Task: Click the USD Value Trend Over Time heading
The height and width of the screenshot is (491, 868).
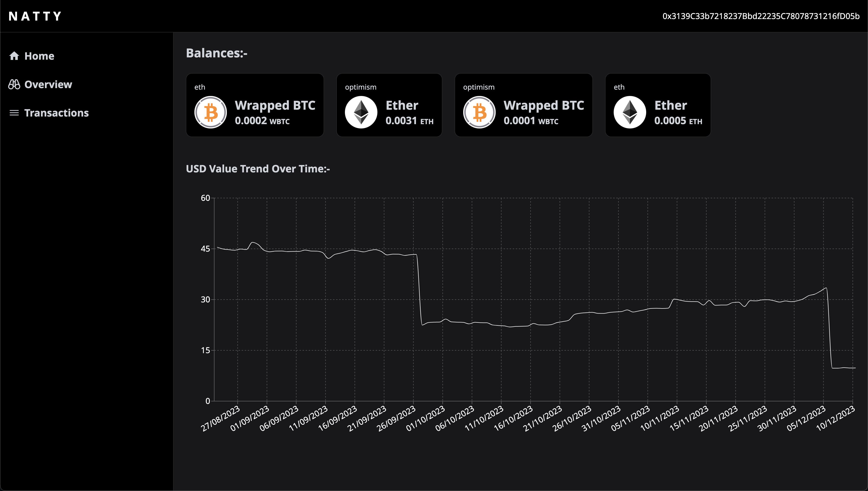Action: [x=258, y=169]
